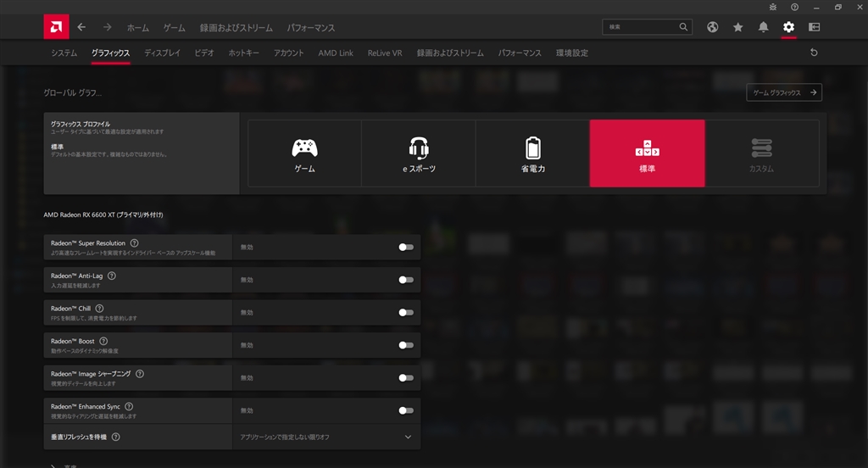Toggle the sidebar panel icon
The height and width of the screenshot is (468, 868).
(x=814, y=27)
